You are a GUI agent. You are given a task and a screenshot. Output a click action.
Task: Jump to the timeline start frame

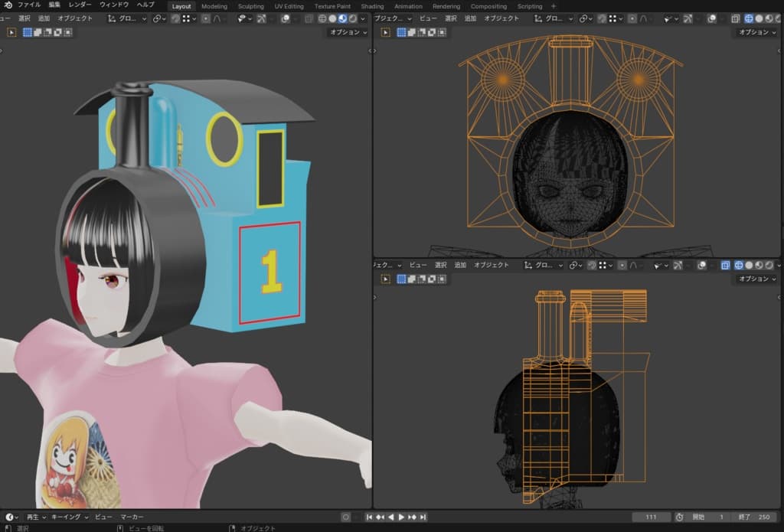[x=369, y=517]
